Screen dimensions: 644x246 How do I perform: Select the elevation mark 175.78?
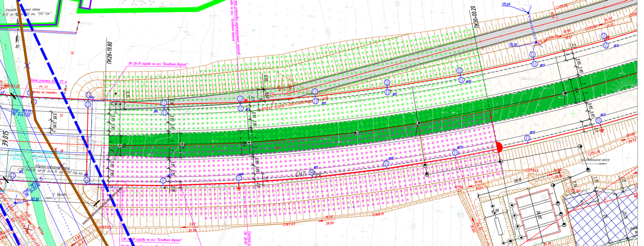coord(595,152)
